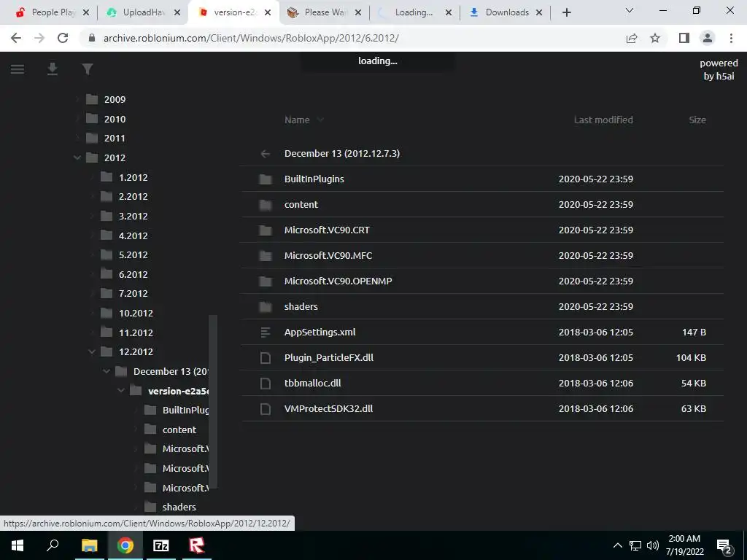Switch to the Downloads tab

pyautogui.click(x=506, y=12)
